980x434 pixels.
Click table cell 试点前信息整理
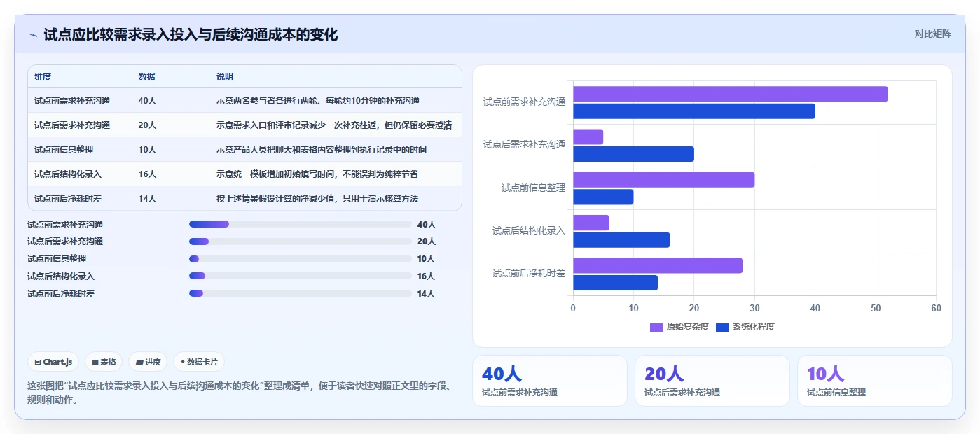64,150
